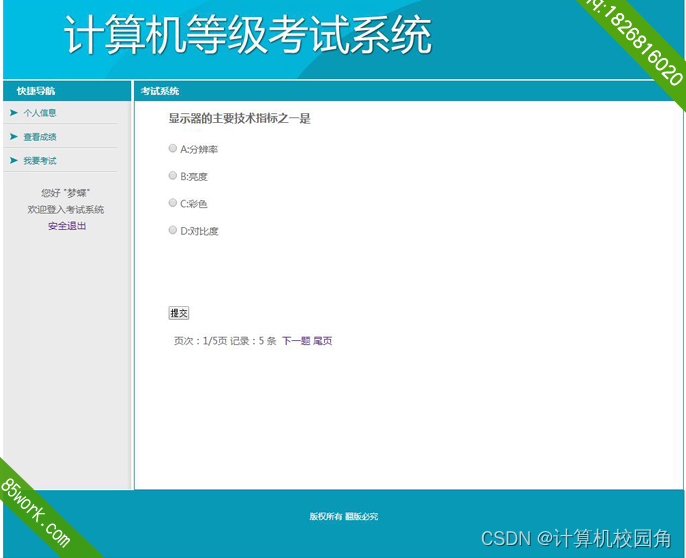The width and height of the screenshot is (686, 558).
Task: Click the 欢迎登入考试系统 text
Action: click(x=66, y=210)
